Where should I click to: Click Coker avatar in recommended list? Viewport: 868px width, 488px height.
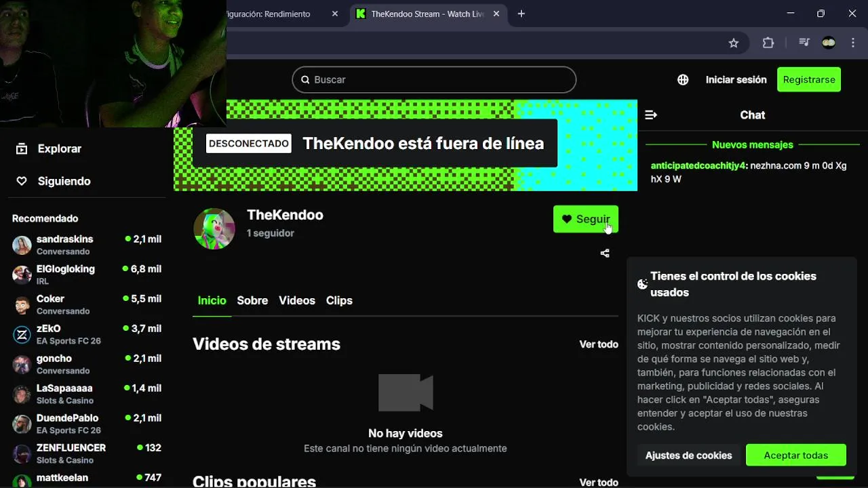(22, 304)
